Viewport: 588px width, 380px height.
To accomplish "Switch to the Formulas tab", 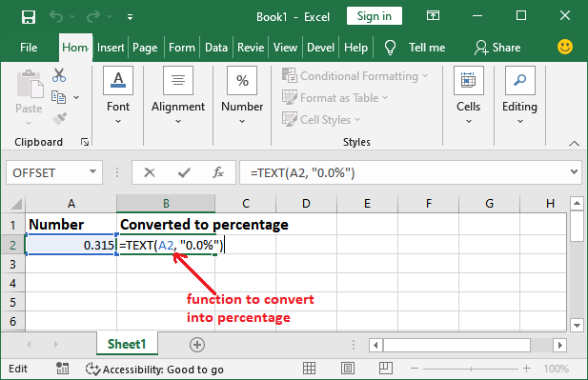I will click(x=182, y=48).
